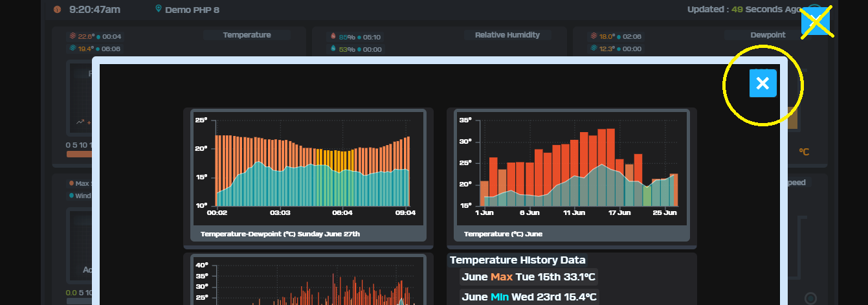Image resolution: width=868 pixels, height=305 pixels.
Task: Open the Temperature-Dewpoint Sunday June 27th chart
Action: (309, 175)
